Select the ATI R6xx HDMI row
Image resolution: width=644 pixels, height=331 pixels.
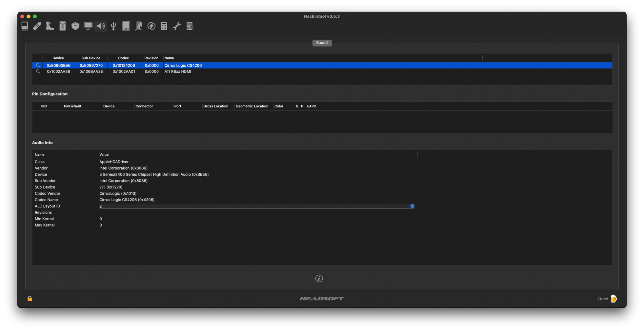[322, 71]
